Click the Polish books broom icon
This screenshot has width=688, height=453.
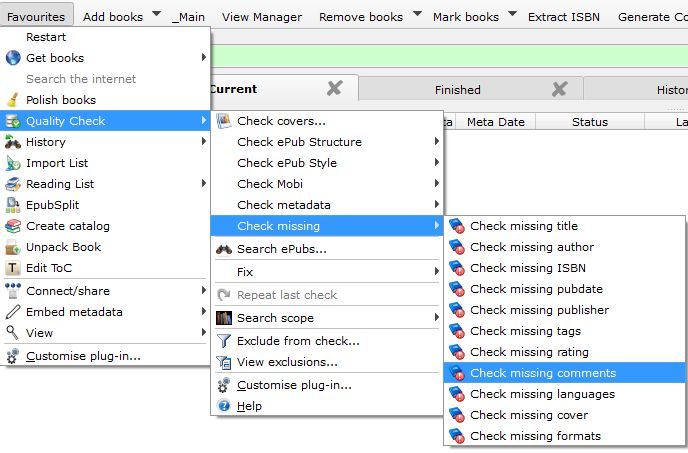click(x=13, y=100)
